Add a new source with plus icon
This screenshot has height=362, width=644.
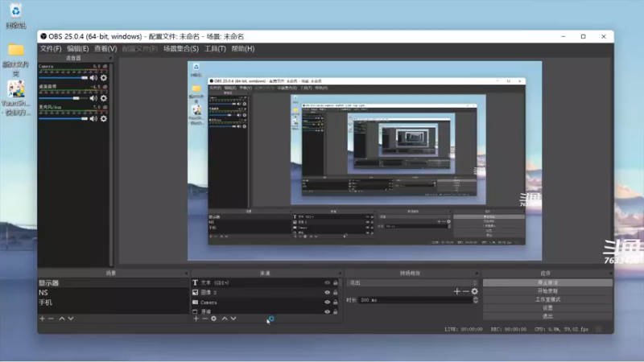click(196, 319)
